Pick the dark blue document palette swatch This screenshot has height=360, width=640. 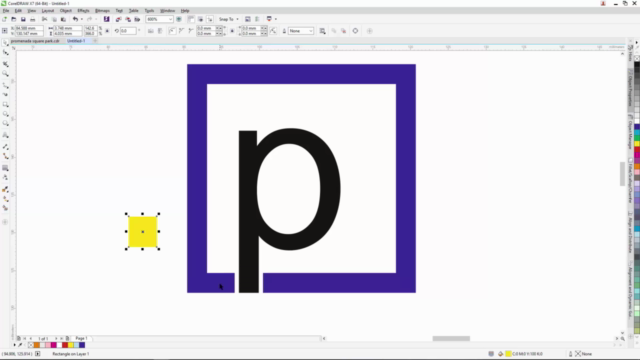pos(82,345)
